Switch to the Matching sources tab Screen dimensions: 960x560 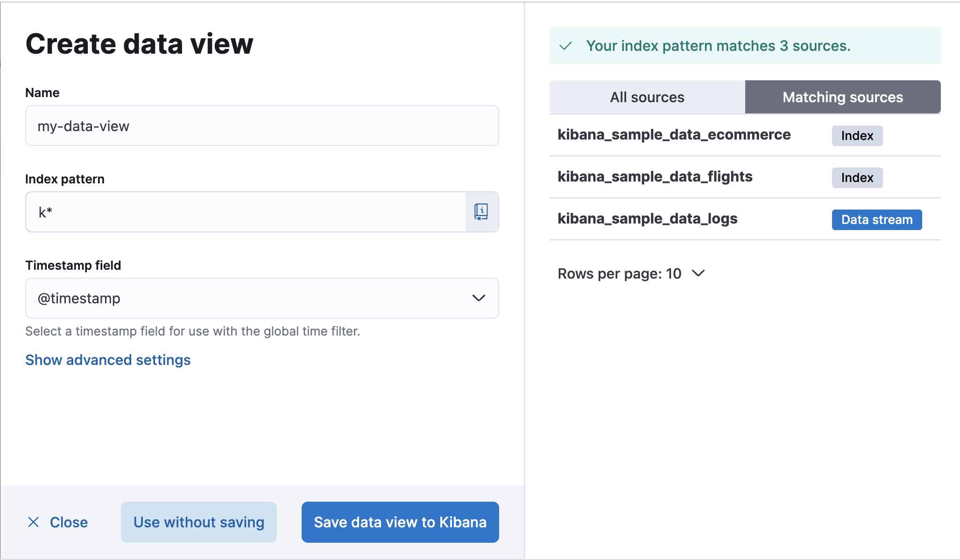(843, 97)
